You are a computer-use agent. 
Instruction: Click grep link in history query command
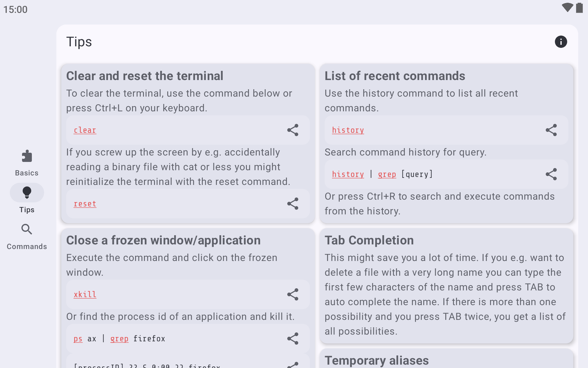[x=387, y=174]
